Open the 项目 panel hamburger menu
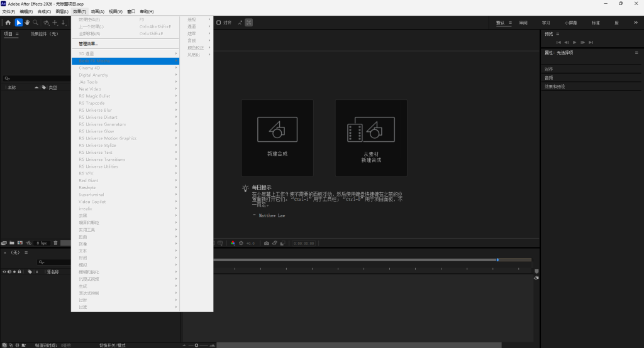 click(17, 34)
